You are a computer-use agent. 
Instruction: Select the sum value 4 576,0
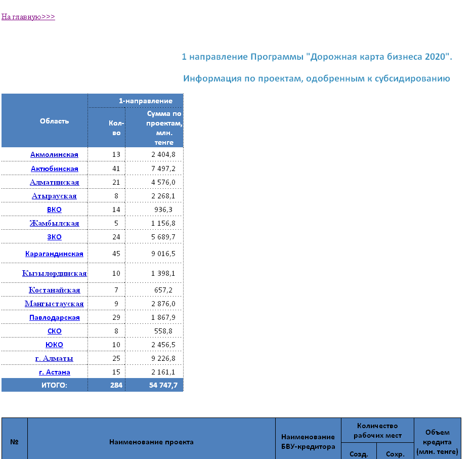point(163,182)
